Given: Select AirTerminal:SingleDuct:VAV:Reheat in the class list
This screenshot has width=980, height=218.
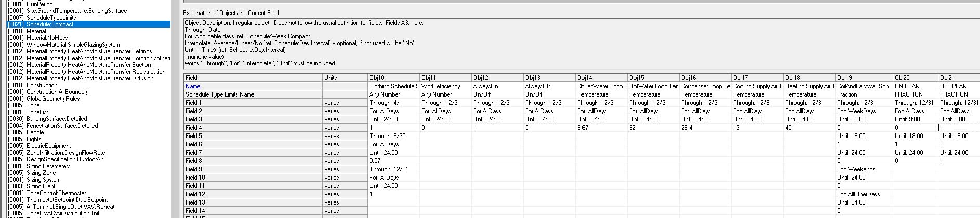Looking at the screenshot, I should pyautogui.click(x=70, y=207).
